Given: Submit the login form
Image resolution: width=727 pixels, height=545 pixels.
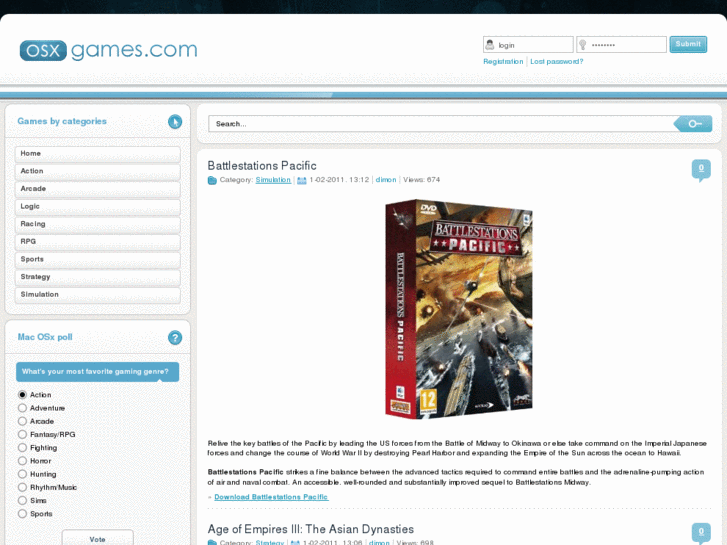Looking at the screenshot, I should click(688, 44).
